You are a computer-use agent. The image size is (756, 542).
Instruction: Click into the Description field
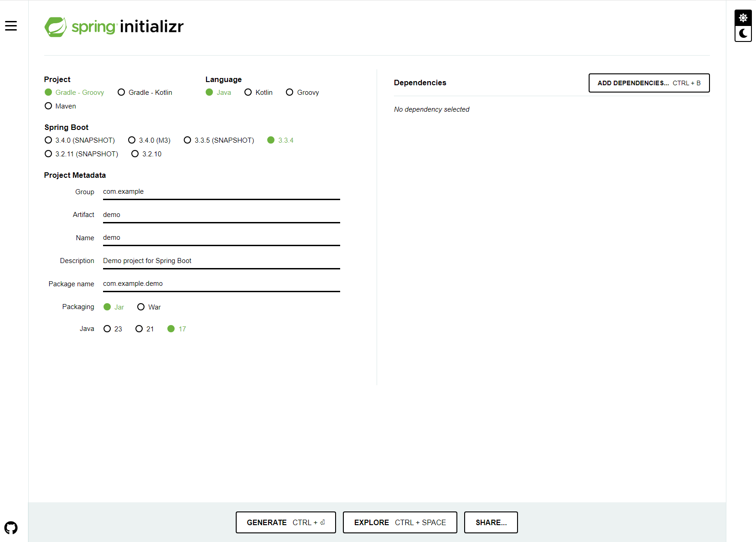click(x=222, y=261)
